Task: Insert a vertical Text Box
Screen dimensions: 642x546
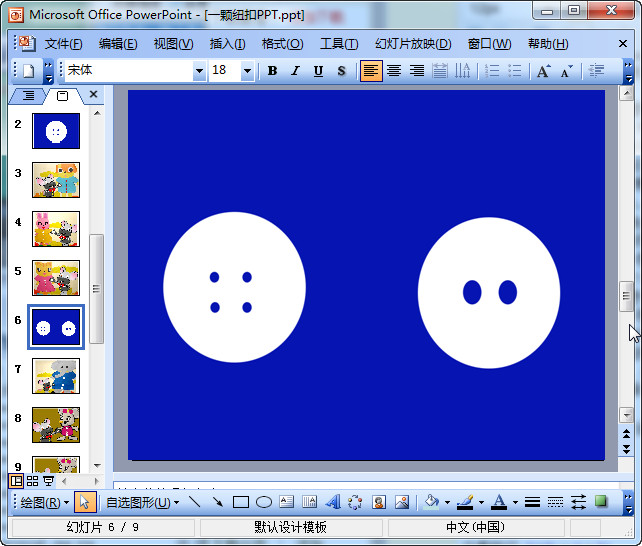Action: tap(310, 502)
